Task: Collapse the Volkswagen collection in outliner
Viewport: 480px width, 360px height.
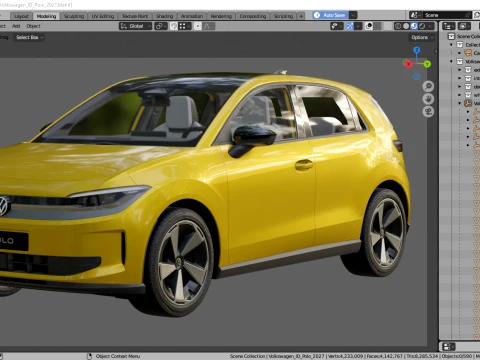Action: [x=452, y=61]
